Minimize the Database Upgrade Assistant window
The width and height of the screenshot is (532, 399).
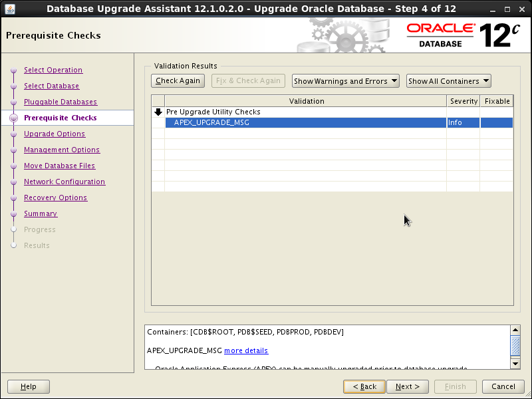click(493, 9)
